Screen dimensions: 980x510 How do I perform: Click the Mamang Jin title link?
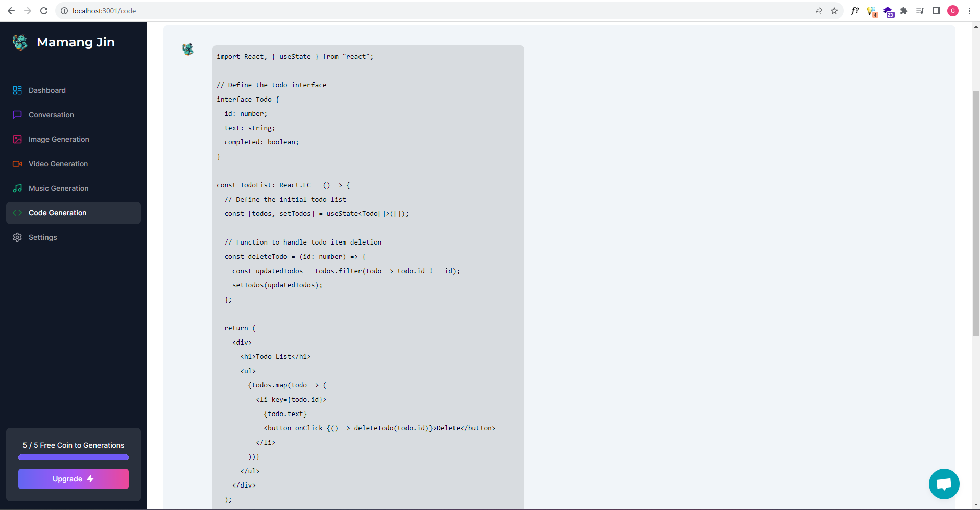pyautogui.click(x=76, y=42)
